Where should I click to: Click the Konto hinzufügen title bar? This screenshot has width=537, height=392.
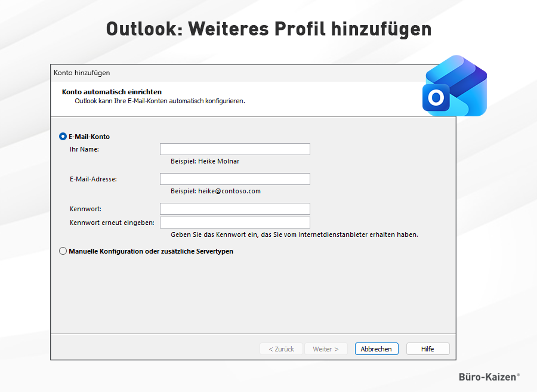82,73
